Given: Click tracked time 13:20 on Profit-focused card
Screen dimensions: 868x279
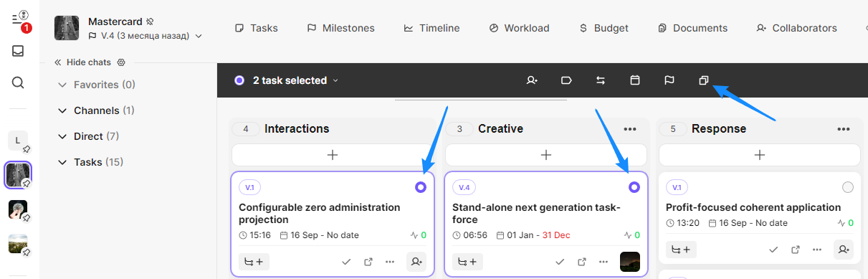Looking at the screenshot, I should point(682,223).
